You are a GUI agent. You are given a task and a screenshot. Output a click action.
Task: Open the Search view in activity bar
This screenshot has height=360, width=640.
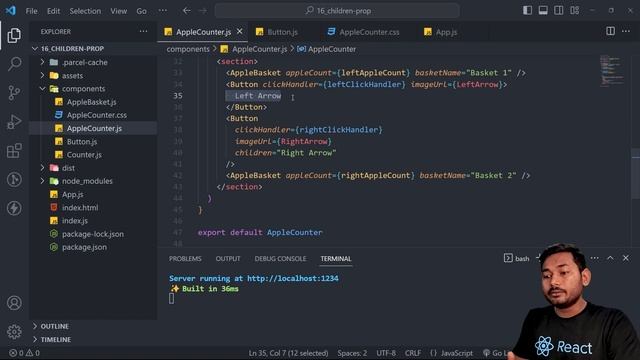[14, 64]
